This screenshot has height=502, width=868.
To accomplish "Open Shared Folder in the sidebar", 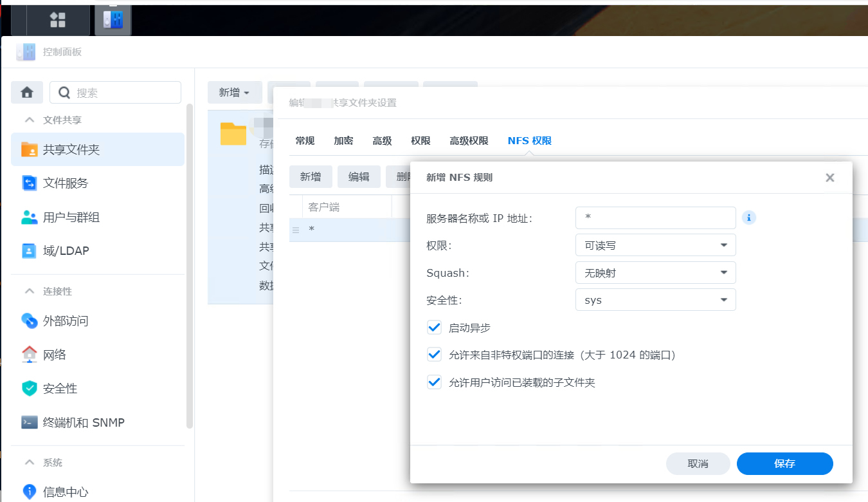I will [x=98, y=149].
